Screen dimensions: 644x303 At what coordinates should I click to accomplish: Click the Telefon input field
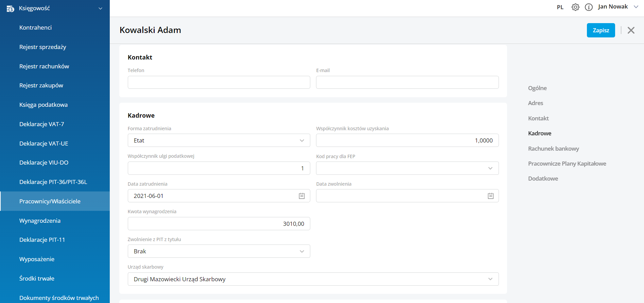point(219,82)
